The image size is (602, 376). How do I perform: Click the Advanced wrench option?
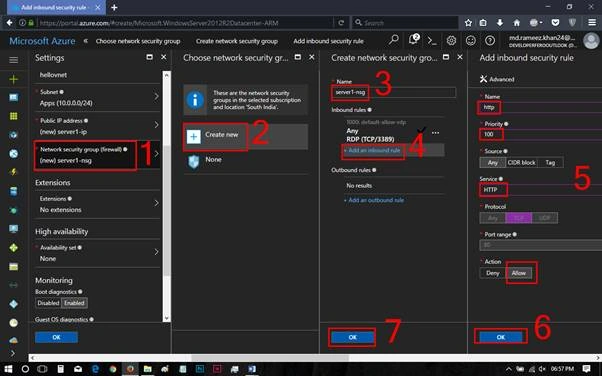click(x=497, y=79)
